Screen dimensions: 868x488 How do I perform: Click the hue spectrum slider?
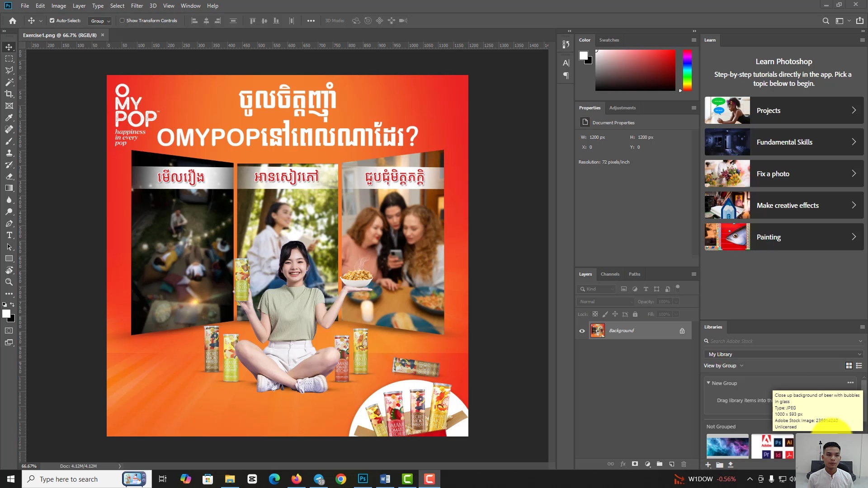coord(687,70)
